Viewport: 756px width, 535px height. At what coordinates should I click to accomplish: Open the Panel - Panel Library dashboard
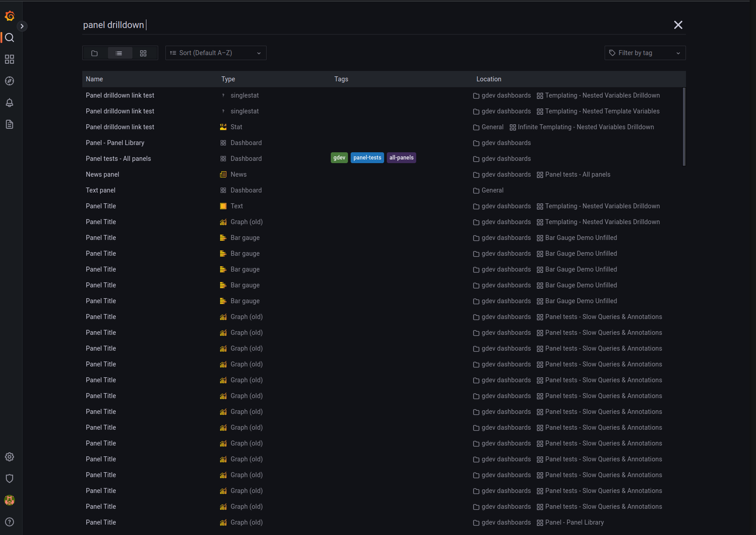[115, 143]
